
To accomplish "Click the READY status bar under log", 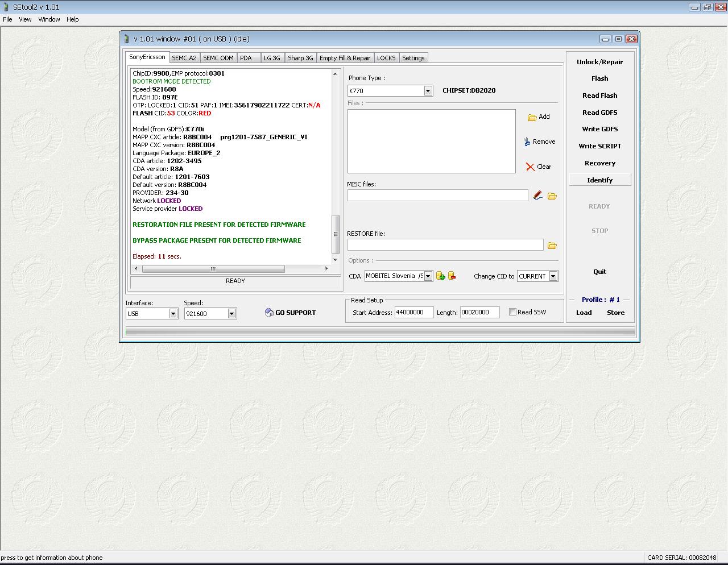I will click(x=235, y=281).
